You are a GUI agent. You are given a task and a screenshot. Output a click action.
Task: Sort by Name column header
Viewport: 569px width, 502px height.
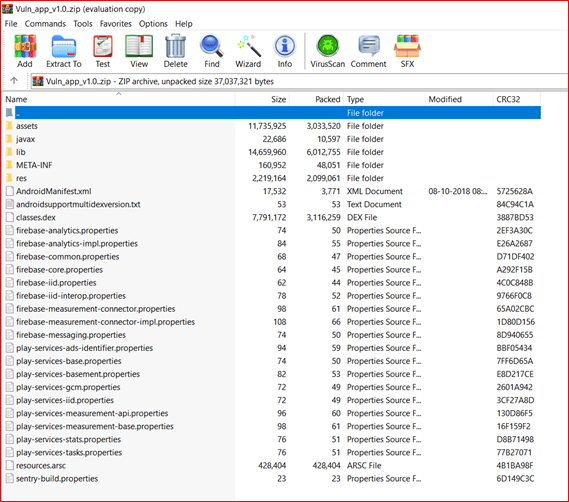click(119, 99)
